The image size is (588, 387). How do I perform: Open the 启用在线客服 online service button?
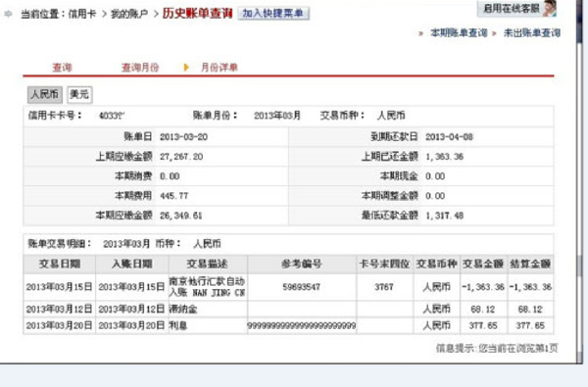(x=516, y=8)
